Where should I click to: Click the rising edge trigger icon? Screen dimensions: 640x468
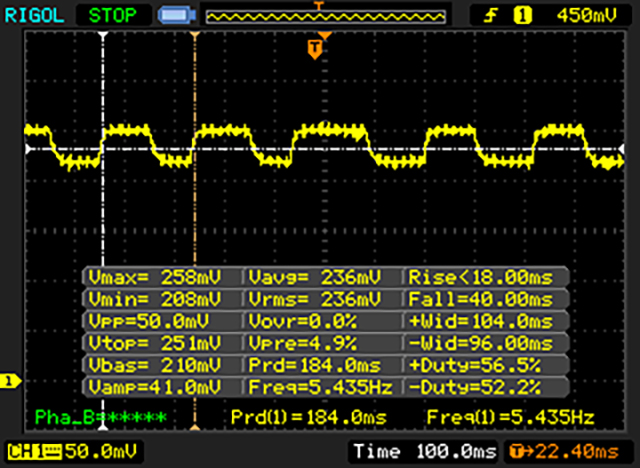(491, 16)
